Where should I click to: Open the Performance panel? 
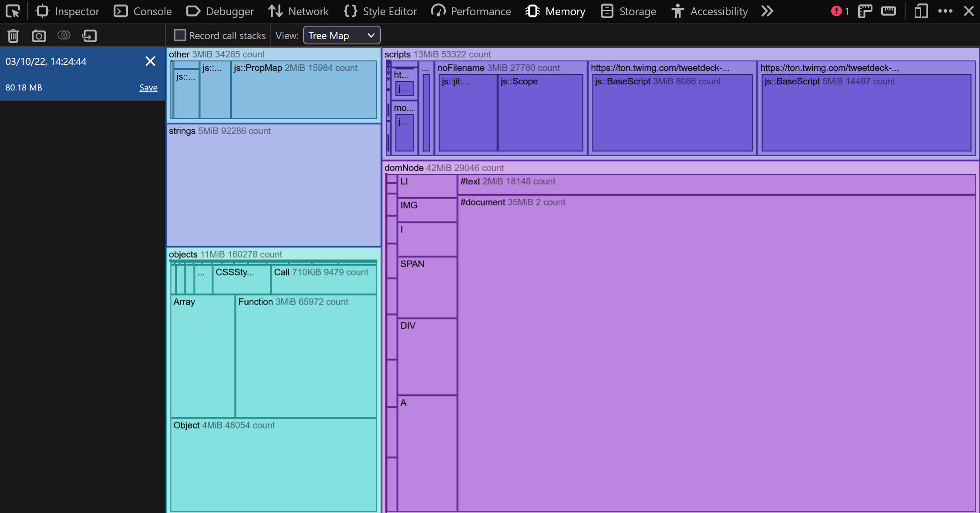coord(471,11)
